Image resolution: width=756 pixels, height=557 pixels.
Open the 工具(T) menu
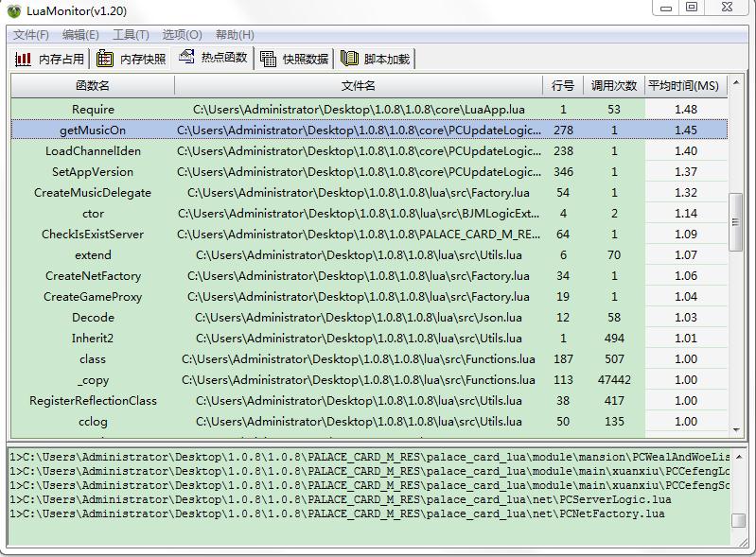pos(130,35)
